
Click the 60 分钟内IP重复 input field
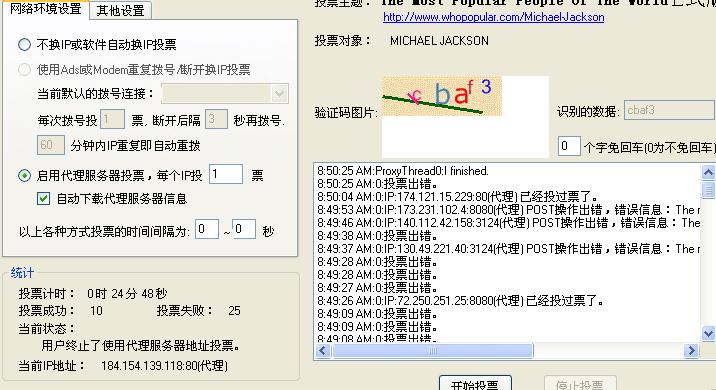[x=50, y=145]
